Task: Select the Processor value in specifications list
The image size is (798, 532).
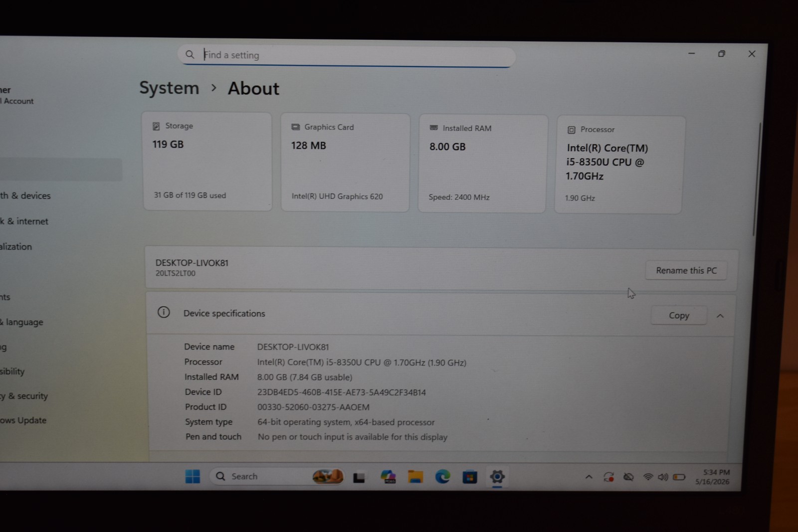Action: tap(362, 363)
